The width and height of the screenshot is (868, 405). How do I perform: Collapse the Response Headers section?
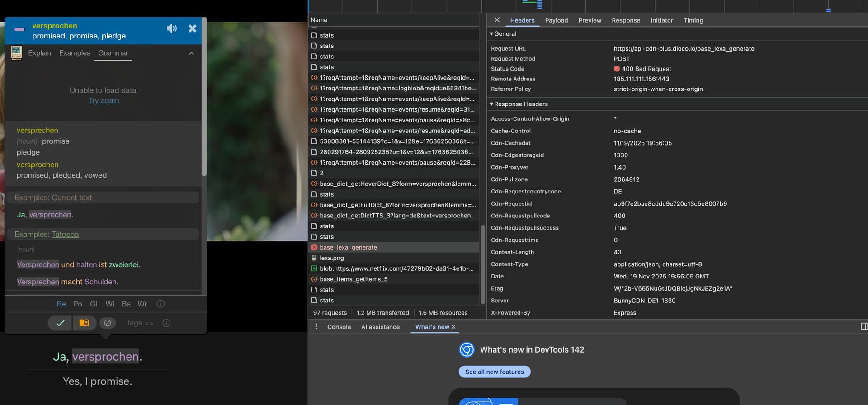tap(491, 104)
